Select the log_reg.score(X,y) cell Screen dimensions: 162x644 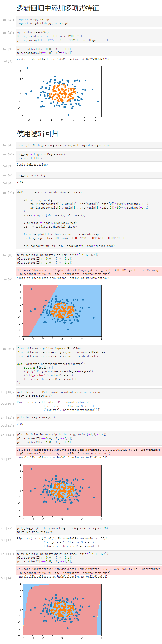pyautogui.click(x=89, y=175)
